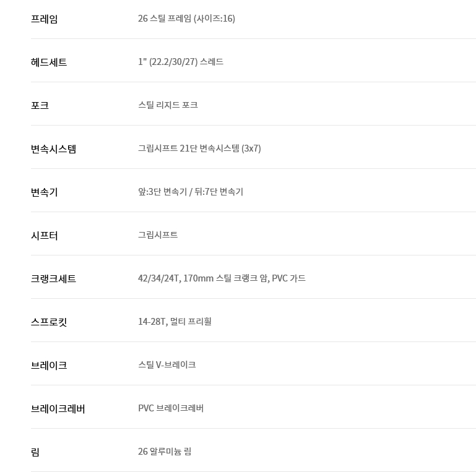
Task: Click the PVC 브레이크레버 value text
Action: (x=171, y=408)
